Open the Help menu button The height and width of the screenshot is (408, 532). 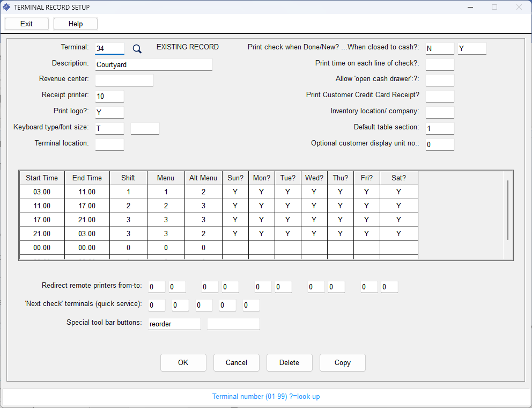[76, 24]
